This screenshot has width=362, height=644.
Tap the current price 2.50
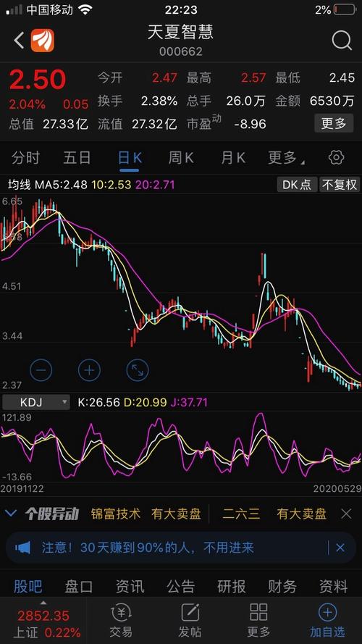pos(38,80)
